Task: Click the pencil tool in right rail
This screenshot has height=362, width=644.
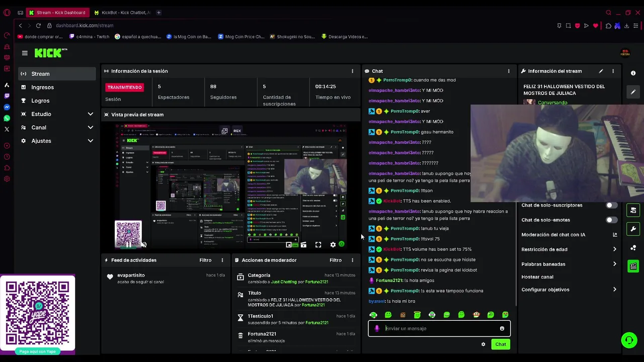Action: [633, 92]
